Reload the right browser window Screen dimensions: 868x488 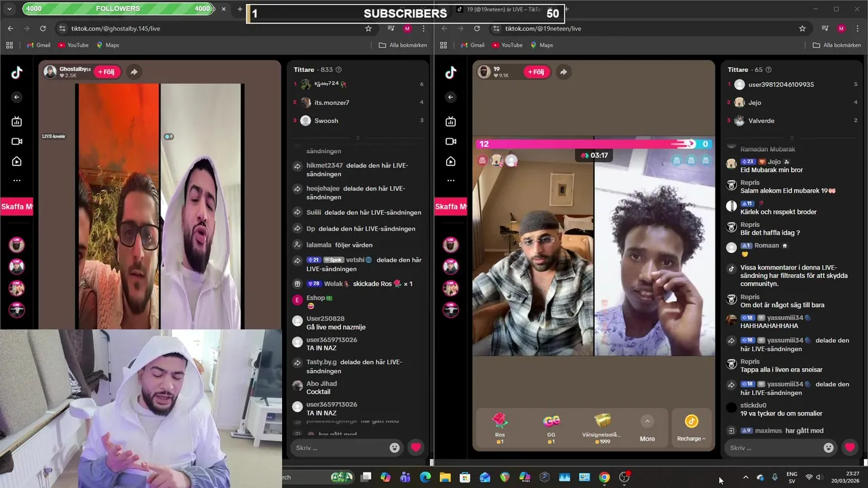click(x=477, y=28)
